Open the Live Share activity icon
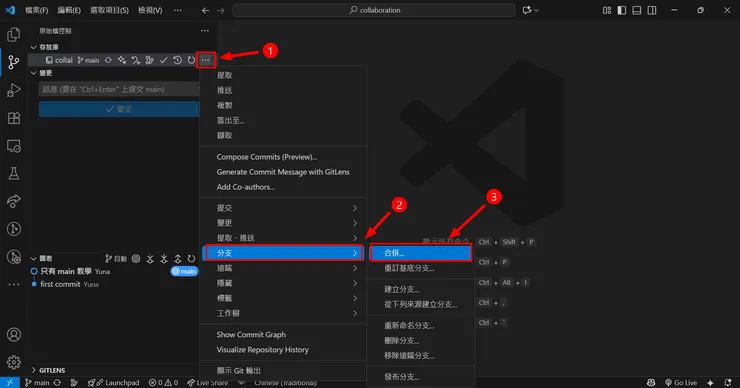740x388 pixels. (14, 201)
